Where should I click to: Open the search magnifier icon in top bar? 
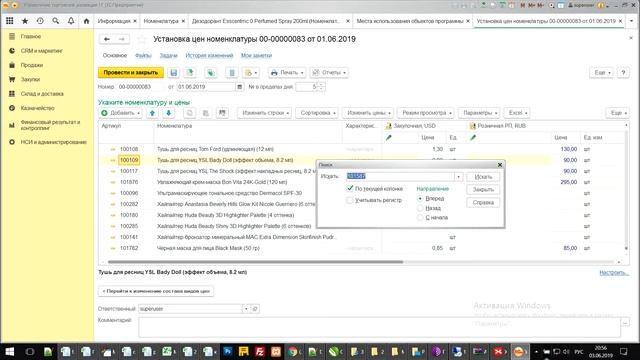click(56, 21)
